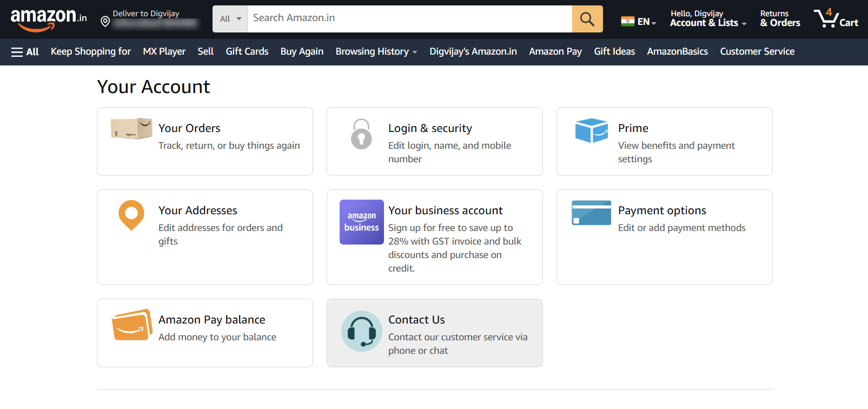The image size is (868, 409).
Task: Click the Prime box icon
Action: pyautogui.click(x=592, y=130)
